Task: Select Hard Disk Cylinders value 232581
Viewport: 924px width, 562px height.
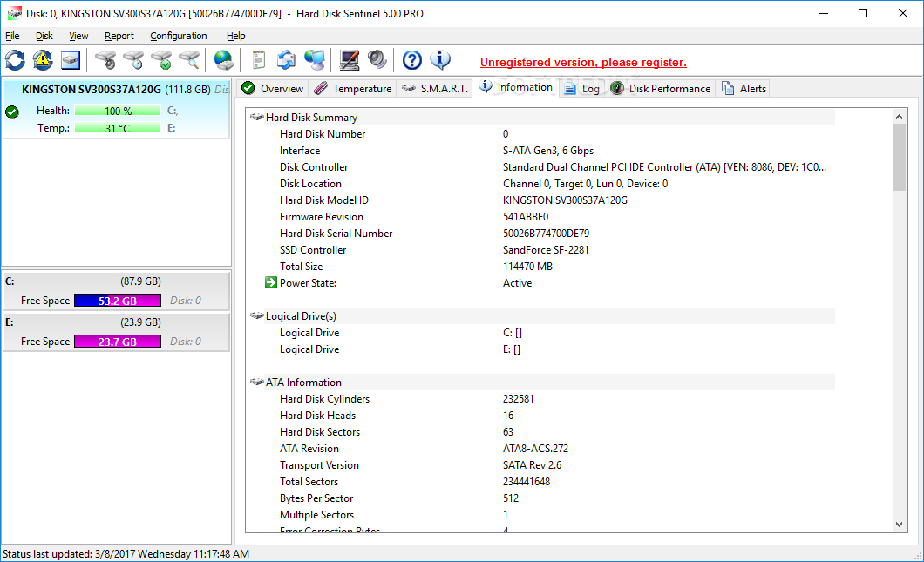Action: coord(518,399)
